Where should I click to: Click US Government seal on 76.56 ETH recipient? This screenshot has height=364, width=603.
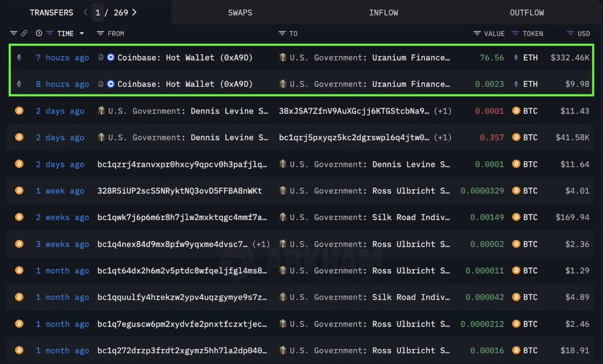[x=283, y=58]
